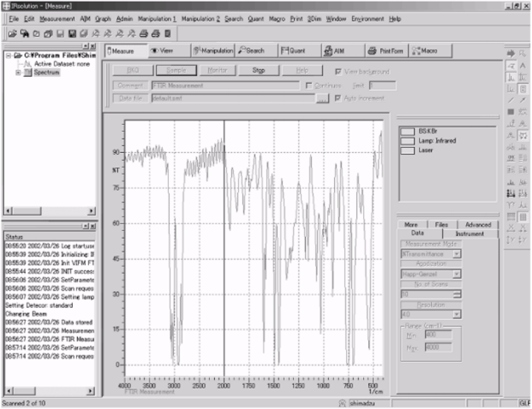Click the Monitor button
Image resolution: width=532 pixels, height=409 pixels.
(217, 70)
